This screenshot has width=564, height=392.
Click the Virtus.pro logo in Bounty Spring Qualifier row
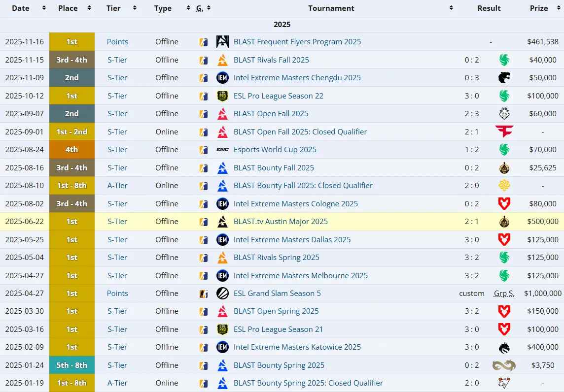(x=504, y=383)
